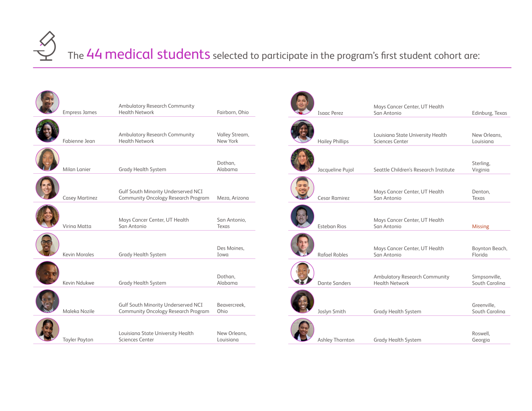This screenshot has height=411, width=532.
Task: Click Casey Martinez's headshot
Action: (x=47, y=187)
